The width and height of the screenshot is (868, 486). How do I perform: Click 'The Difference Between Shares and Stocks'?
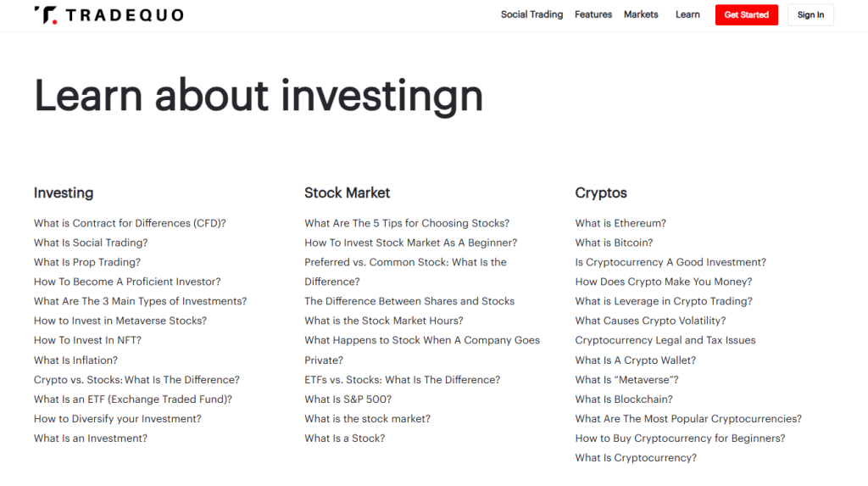click(409, 301)
